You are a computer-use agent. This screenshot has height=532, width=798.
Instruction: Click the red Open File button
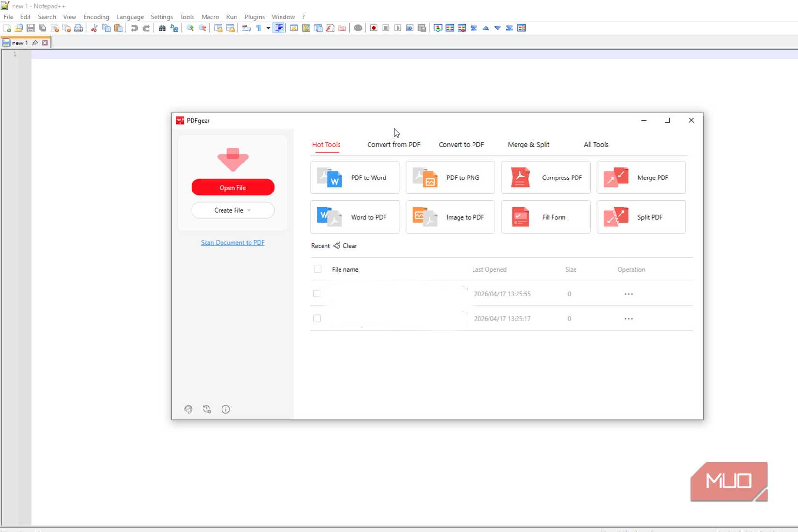coord(233,188)
